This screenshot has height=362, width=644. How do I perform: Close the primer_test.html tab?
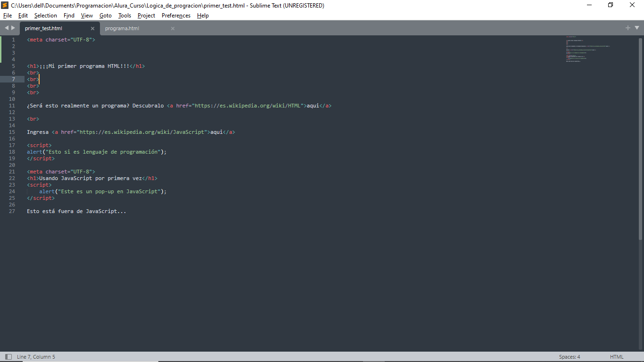93,28
